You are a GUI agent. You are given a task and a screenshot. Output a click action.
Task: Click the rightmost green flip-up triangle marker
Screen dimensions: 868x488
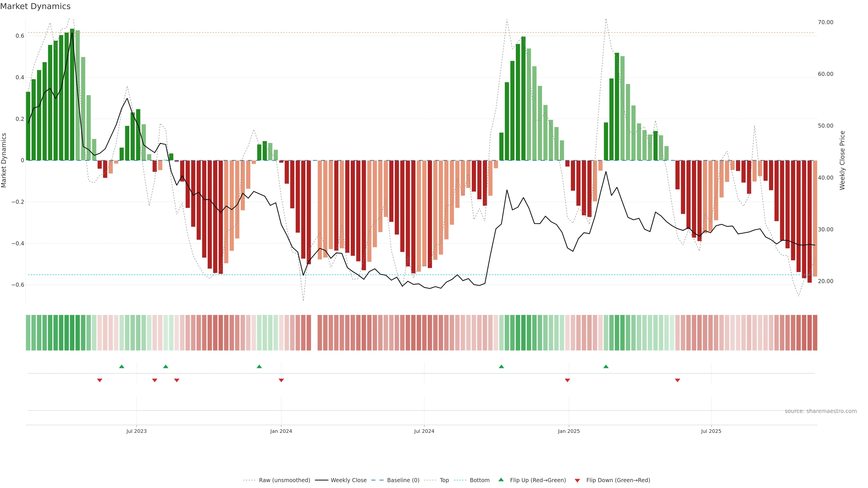coord(606,366)
